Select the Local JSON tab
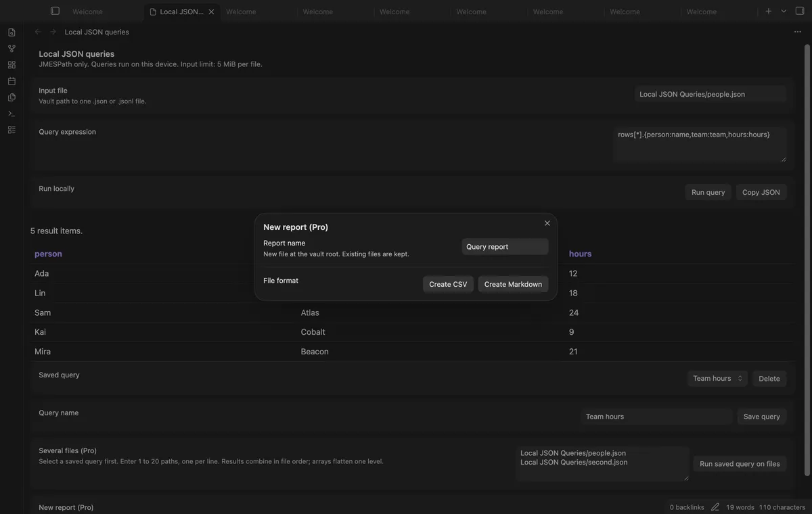 [181, 11]
